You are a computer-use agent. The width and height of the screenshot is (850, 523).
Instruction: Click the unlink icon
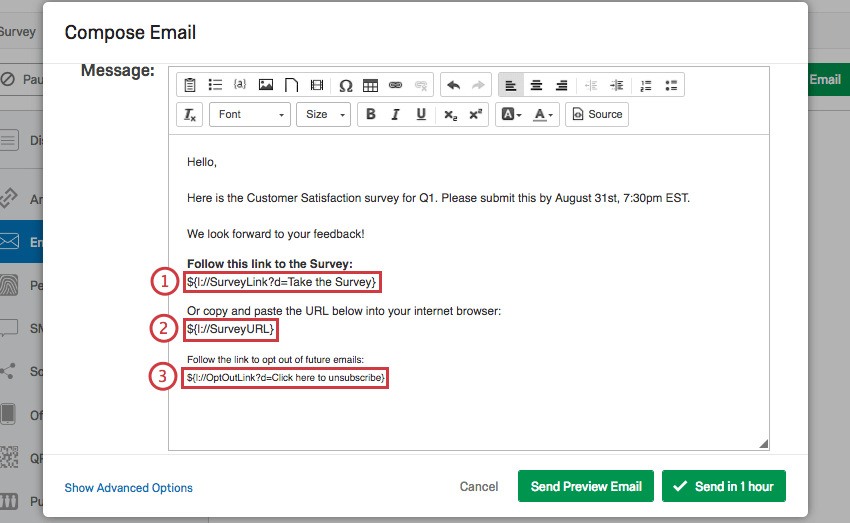[421, 85]
